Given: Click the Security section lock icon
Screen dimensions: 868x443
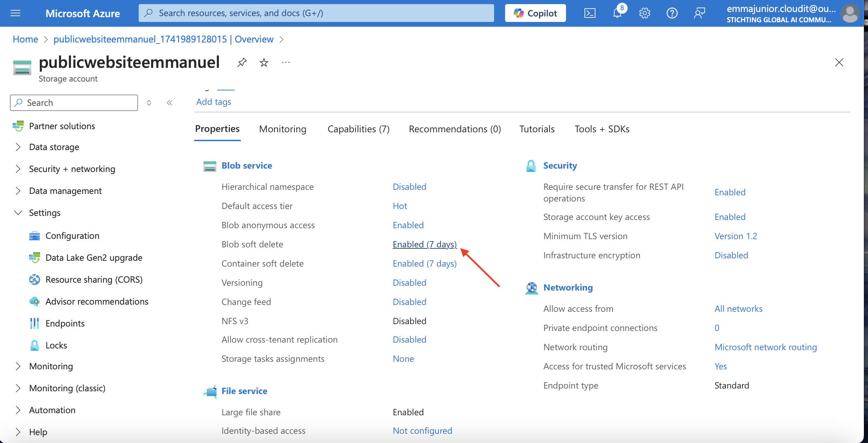Looking at the screenshot, I should point(531,166).
